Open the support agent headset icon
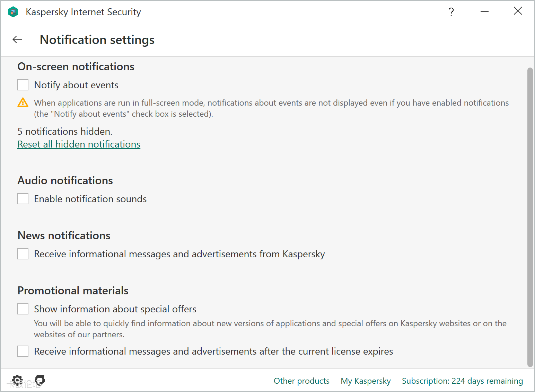Viewport: 535px width, 392px height. pos(40,380)
